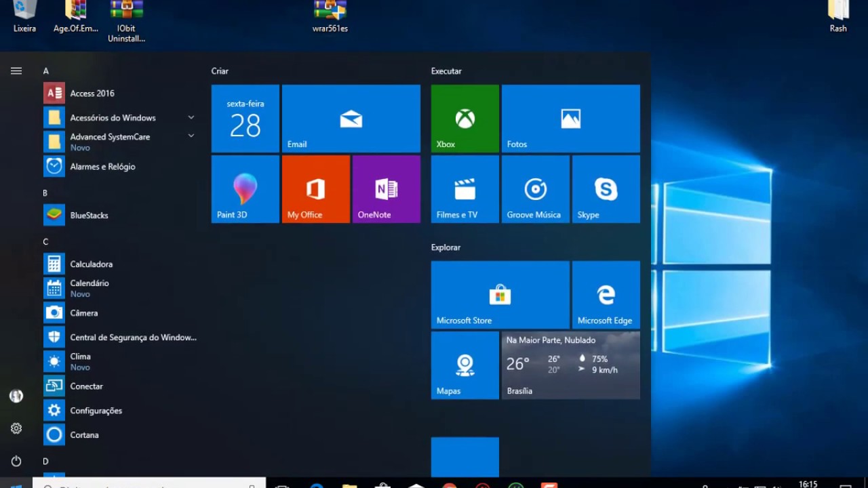
Task: Open the Brasília weather live tile
Action: pyautogui.click(x=571, y=365)
